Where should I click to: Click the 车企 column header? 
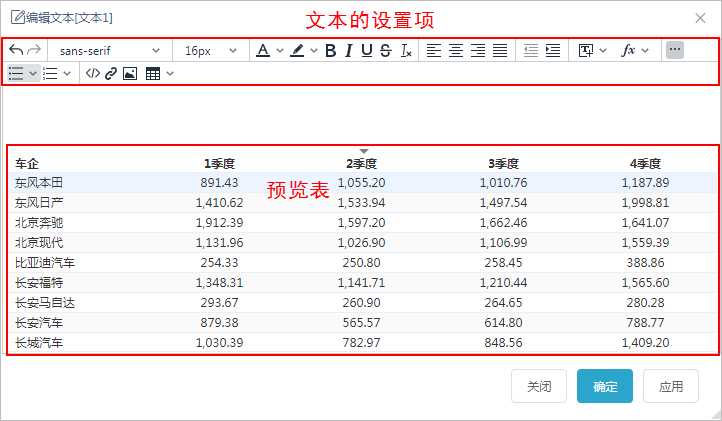pos(27,164)
